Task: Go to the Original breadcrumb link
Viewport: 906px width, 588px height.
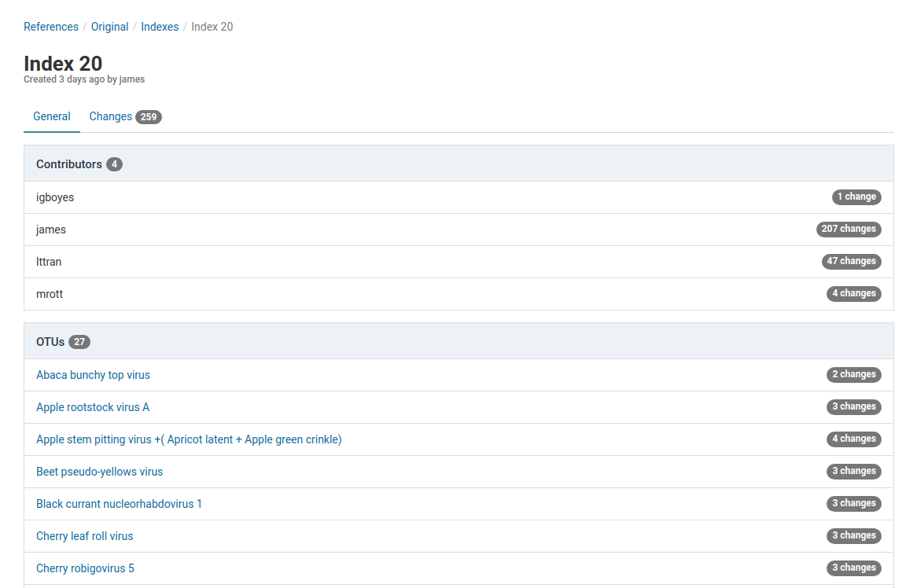Action: [109, 27]
